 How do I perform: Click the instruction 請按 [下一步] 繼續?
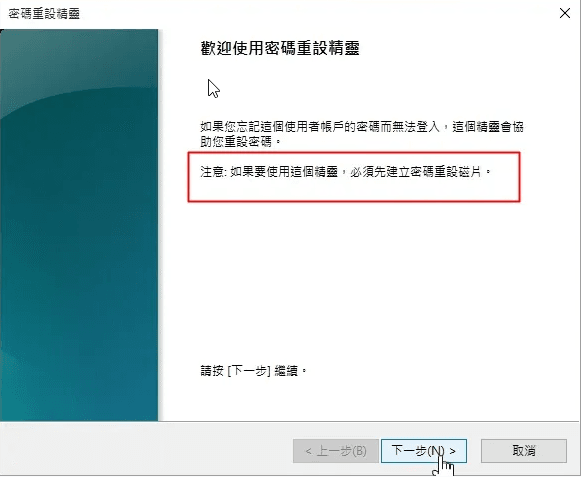point(253,370)
